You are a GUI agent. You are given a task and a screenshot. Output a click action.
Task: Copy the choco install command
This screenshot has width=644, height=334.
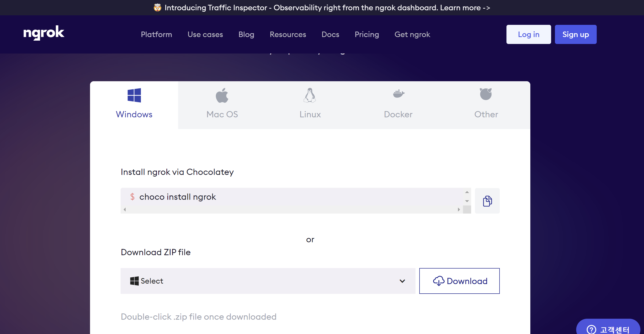[x=487, y=201]
